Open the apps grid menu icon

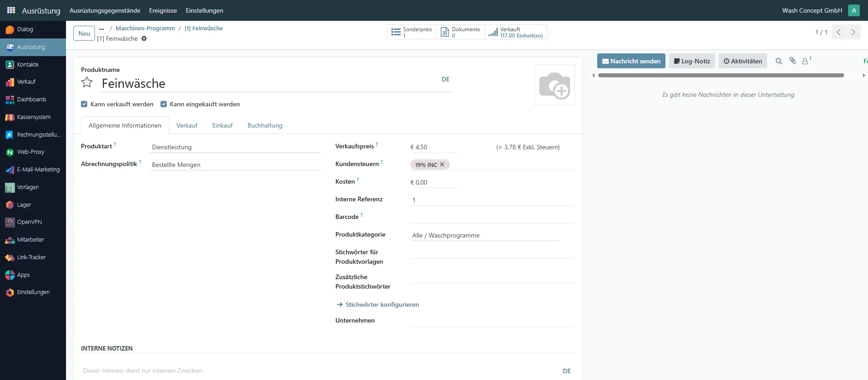point(11,10)
